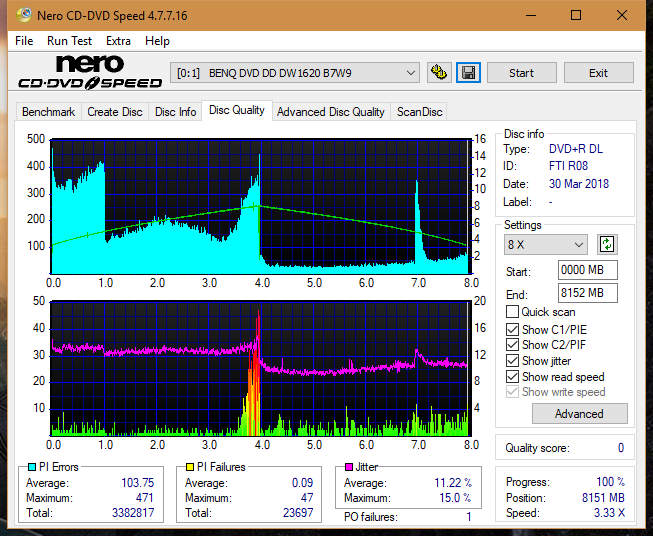Click the End position 8152 MB field

pos(587,293)
